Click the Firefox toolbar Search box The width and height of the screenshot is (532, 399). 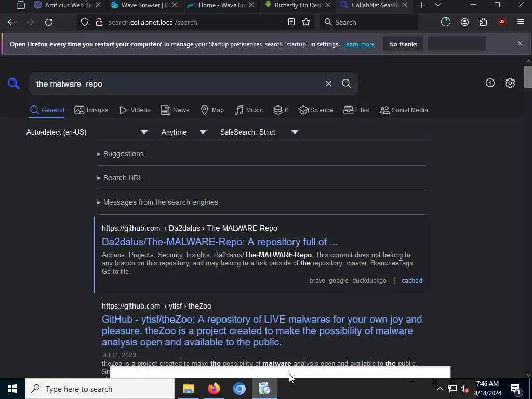pyautogui.click(x=369, y=22)
